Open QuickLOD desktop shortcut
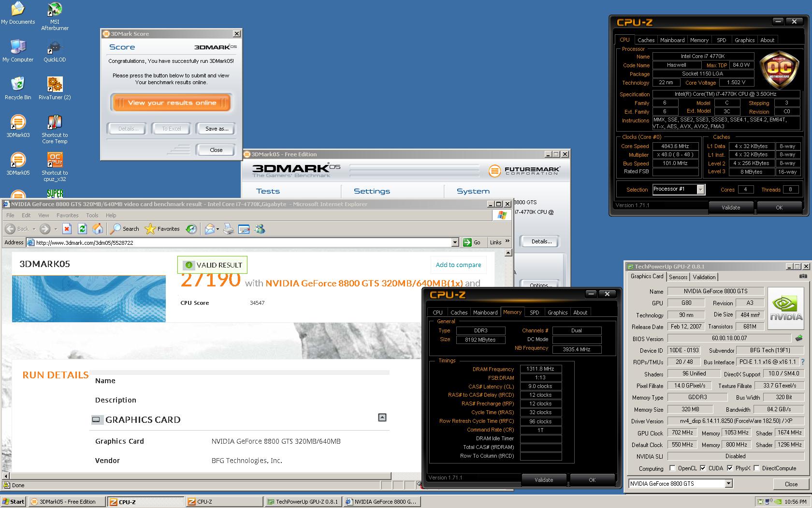The width and height of the screenshot is (812, 508). point(55,51)
